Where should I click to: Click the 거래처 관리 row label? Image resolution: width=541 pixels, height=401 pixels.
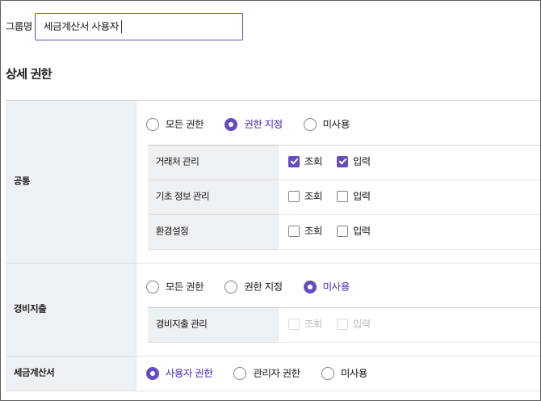point(177,162)
